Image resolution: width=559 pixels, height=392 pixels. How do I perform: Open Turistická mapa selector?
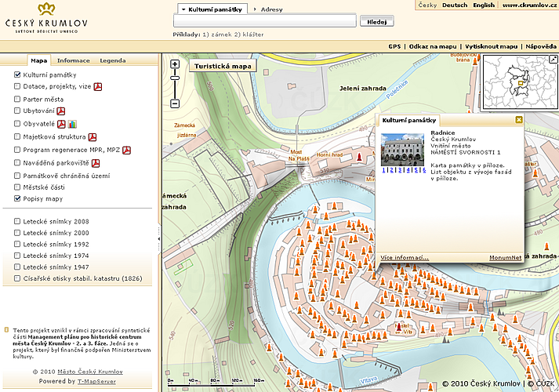[x=223, y=66]
